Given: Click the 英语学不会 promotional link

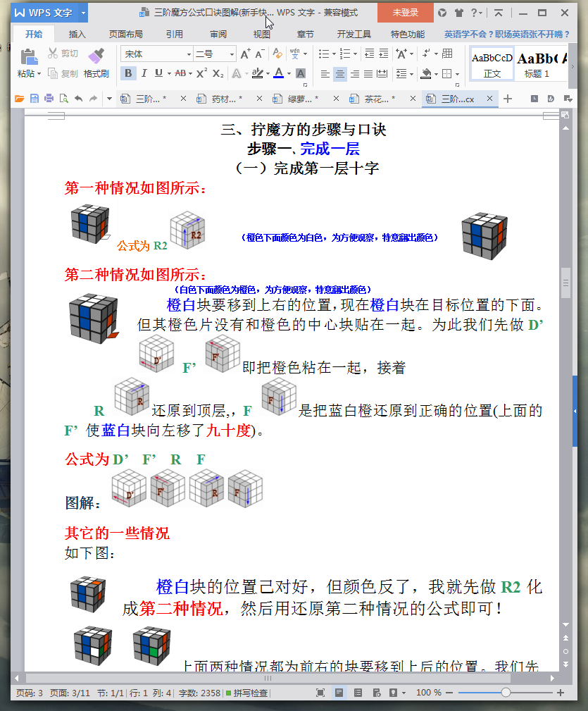Looking at the screenshot, I should pyautogui.click(x=506, y=34).
